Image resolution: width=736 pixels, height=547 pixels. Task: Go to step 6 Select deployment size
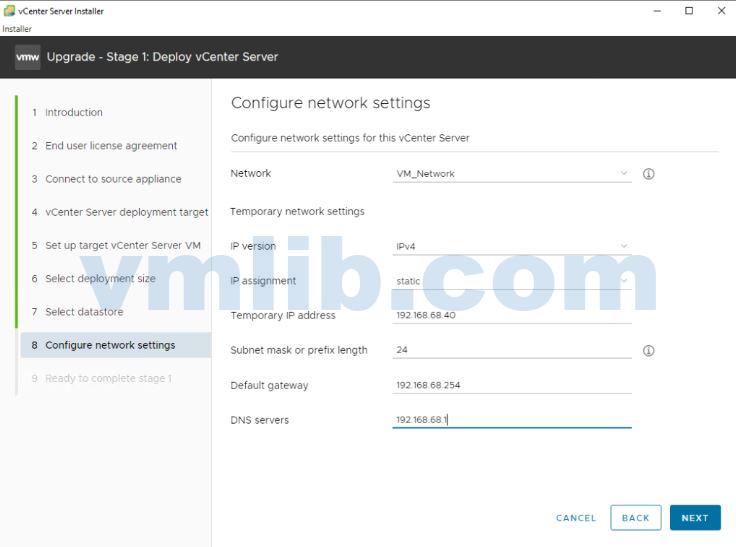coord(93,278)
